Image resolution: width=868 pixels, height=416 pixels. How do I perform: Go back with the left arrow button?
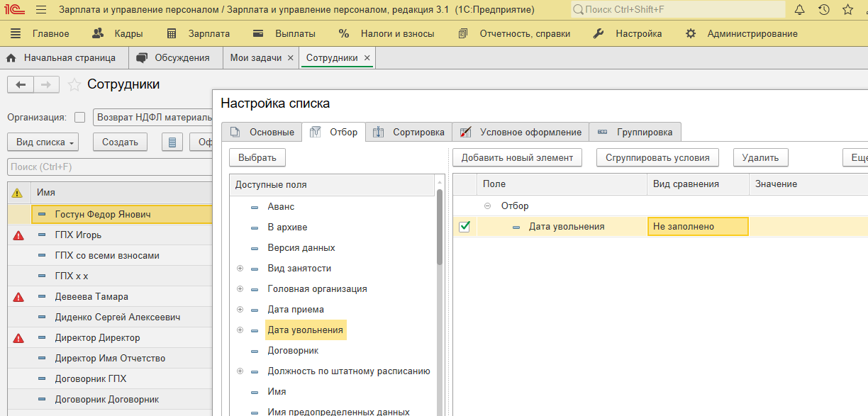tap(21, 85)
